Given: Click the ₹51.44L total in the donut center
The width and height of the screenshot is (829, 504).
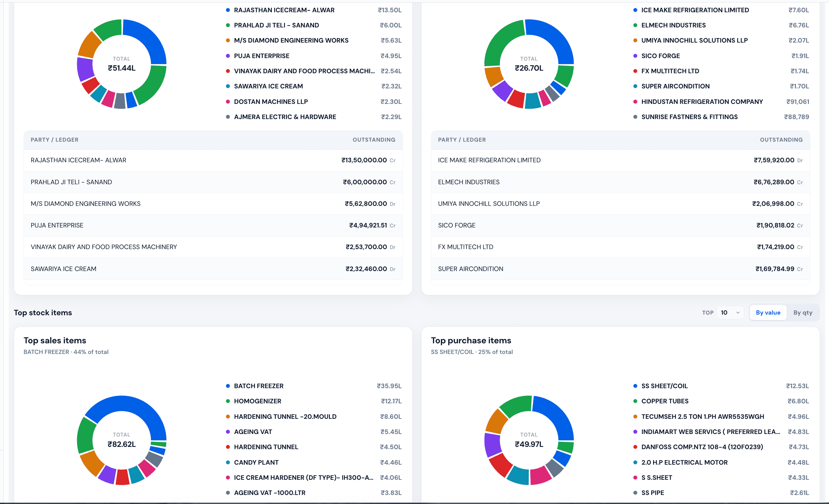Looking at the screenshot, I should point(121,68).
